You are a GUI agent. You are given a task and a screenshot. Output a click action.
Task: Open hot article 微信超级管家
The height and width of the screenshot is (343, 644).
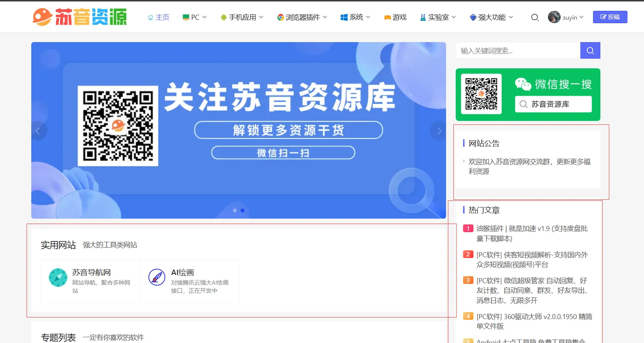(532, 290)
